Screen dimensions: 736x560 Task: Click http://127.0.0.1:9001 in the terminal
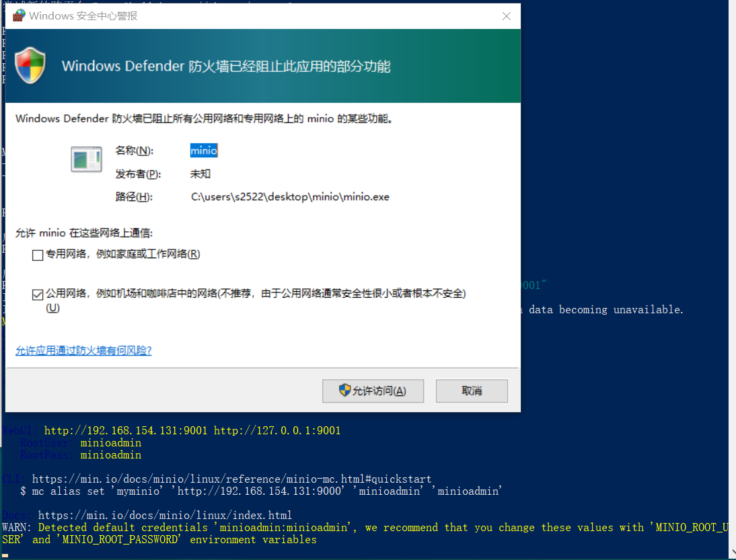pyautogui.click(x=277, y=430)
